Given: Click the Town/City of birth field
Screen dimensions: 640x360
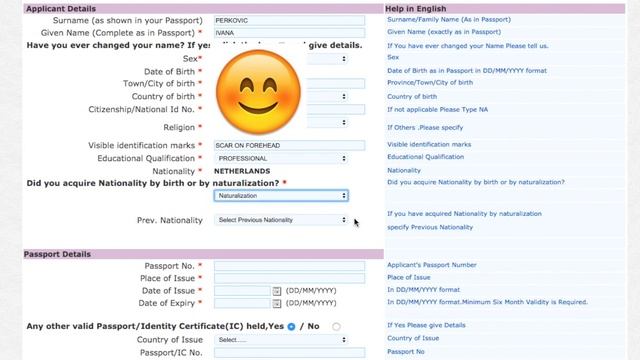Looking at the screenshot, I should [x=336, y=84].
